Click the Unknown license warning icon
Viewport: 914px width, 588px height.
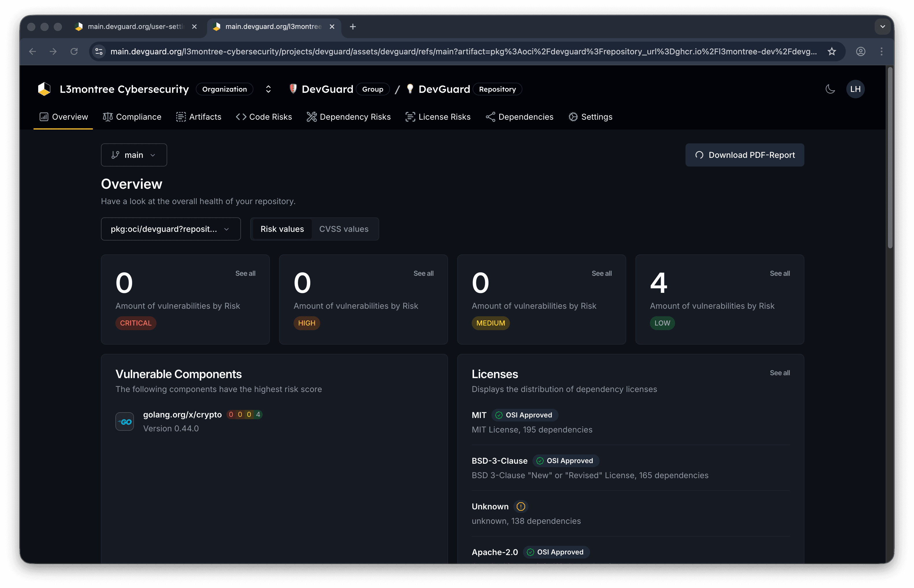pyautogui.click(x=521, y=506)
